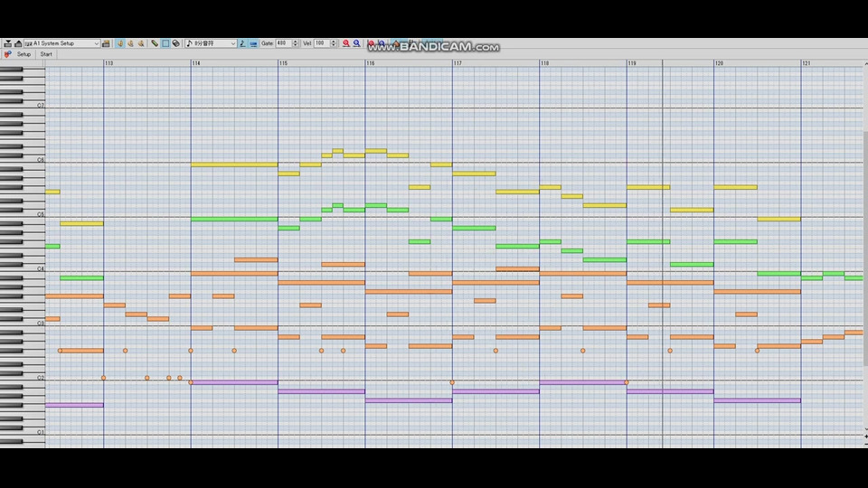The height and width of the screenshot is (488, 868).
Task: Click the C5 piano key label
Action: (41, 214)
